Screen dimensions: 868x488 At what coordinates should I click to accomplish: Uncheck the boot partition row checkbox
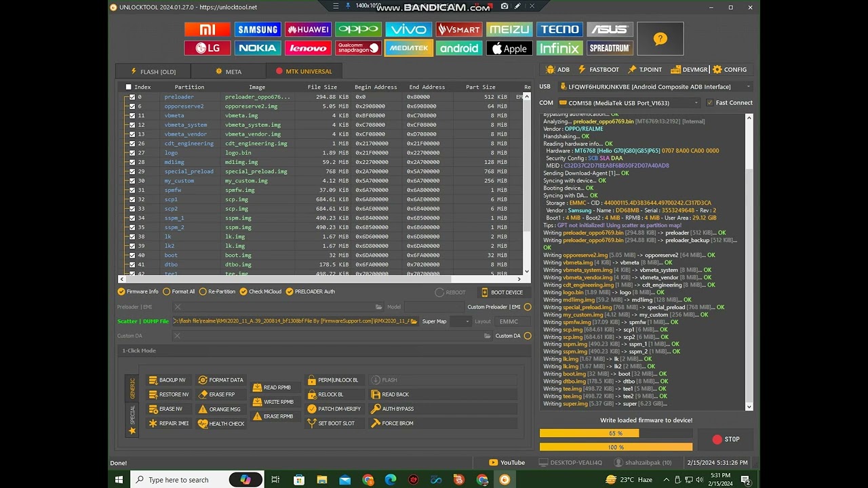(x=132, y=256)
